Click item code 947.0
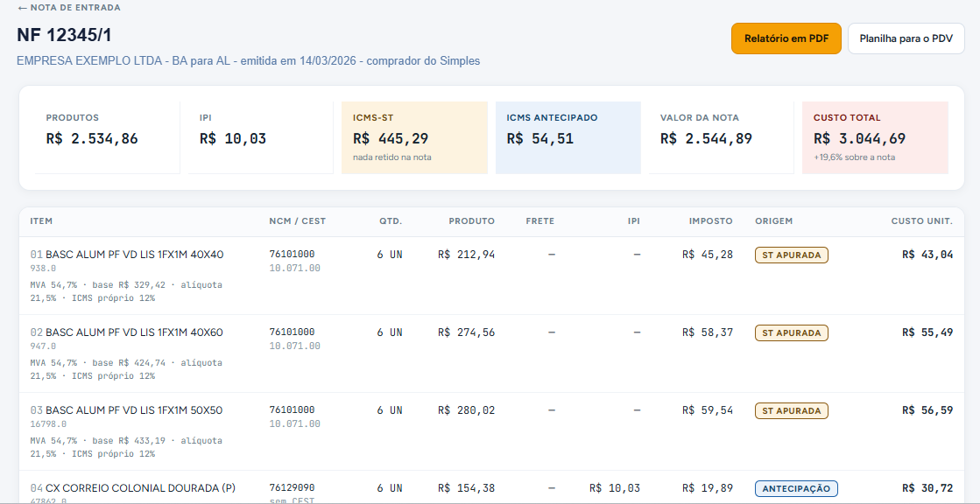This screenshot has width=980, height=504. pyautogui.click(x=43, y=346)
